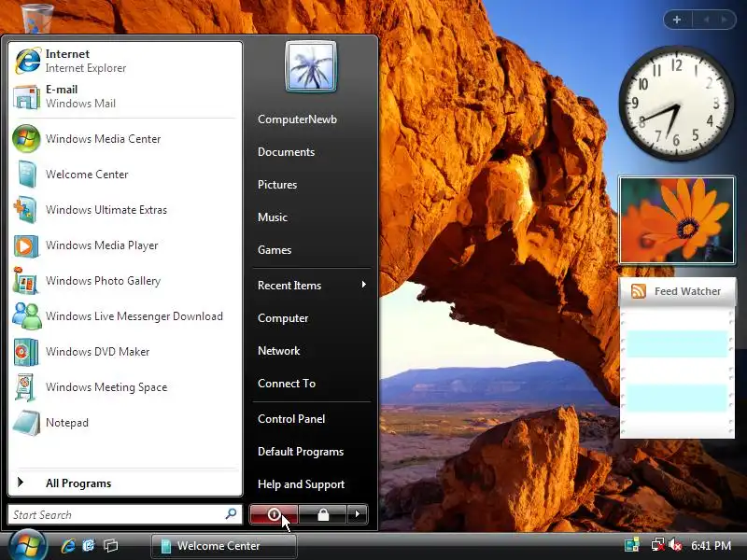The image size is (747, 560).
Task: Open Games from Start menu
Action: click(x=275, y=250)
